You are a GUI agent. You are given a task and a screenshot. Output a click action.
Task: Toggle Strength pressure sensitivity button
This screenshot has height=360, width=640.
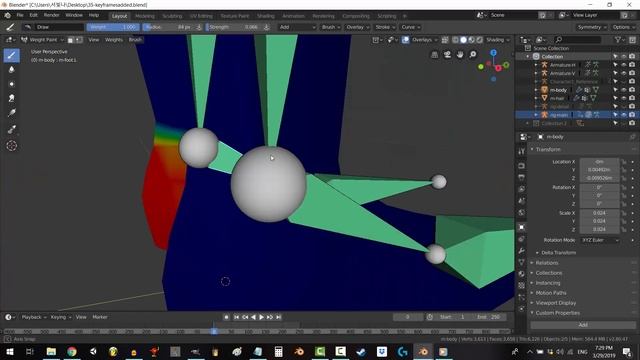pyautogui.click(x=267, y=27)
